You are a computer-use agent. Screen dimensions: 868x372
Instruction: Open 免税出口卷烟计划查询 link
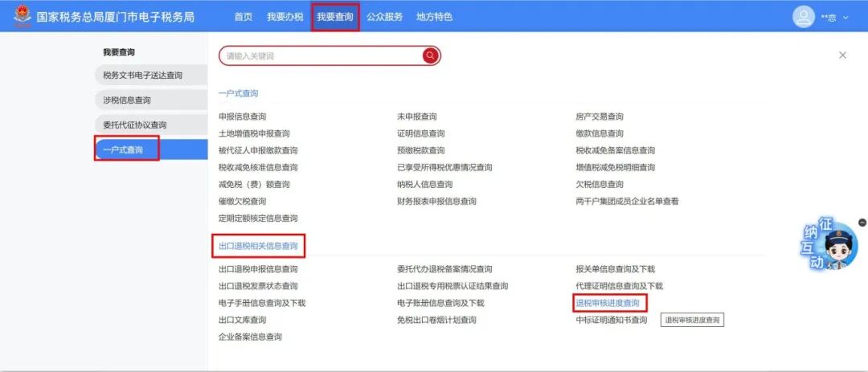[x=436, y=320]
